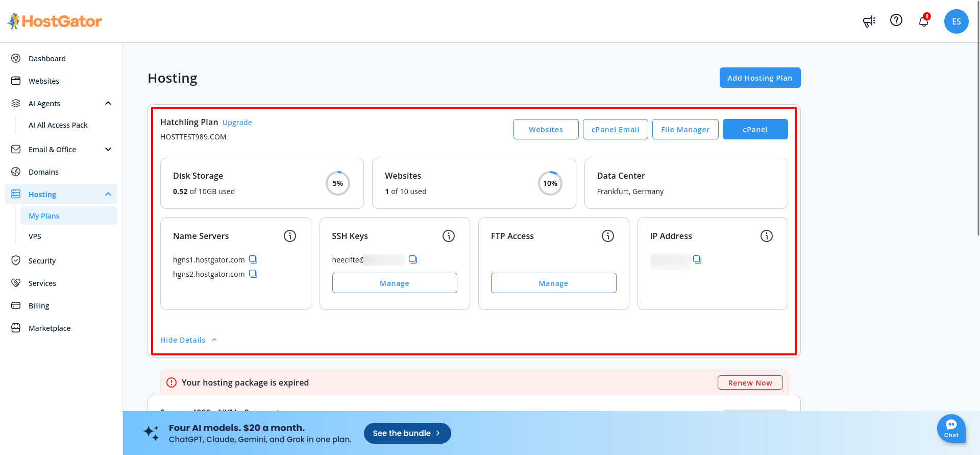Collapse plan with Hide Details
The width and height of the screenshot is (980, 455).
point(189,340)
